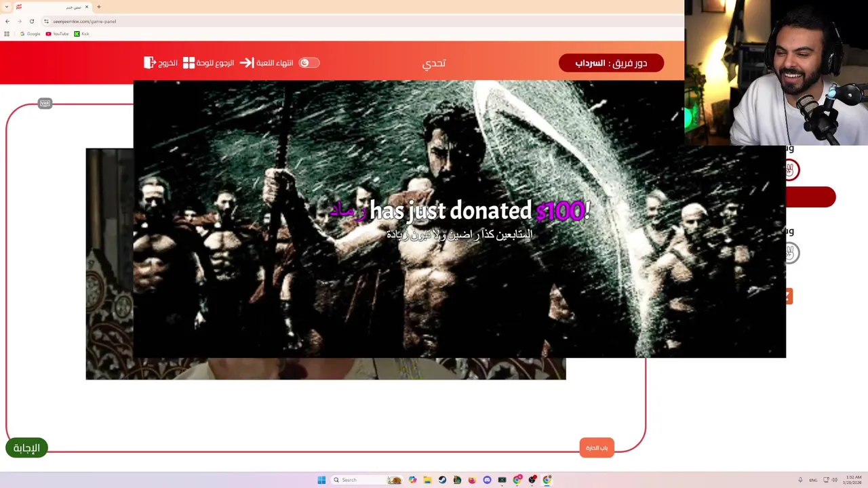Reload the page
Screen dimensions: 868x488
click(31, 21)
